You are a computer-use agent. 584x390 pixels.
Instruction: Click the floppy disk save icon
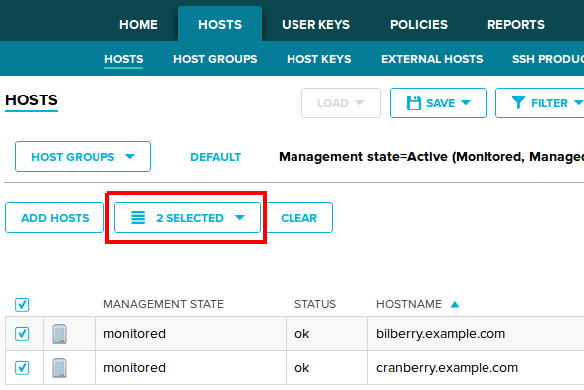tap(414, 103)
